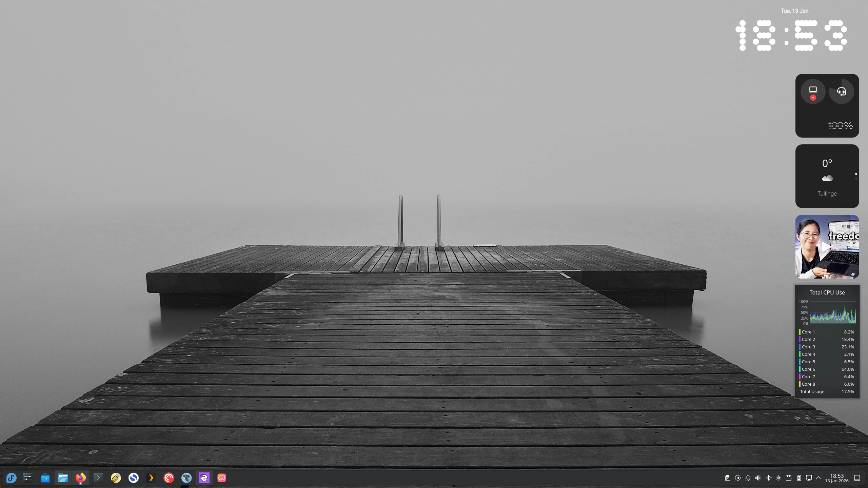Open Firefox from the taskbar
Screen dimensions: 868x488
[80, 478]
